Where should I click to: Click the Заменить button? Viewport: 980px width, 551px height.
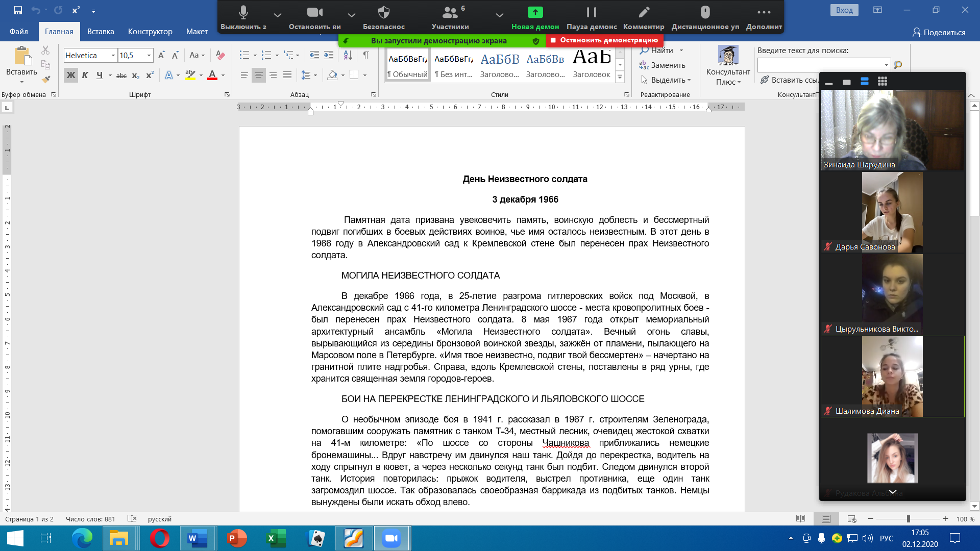coord(663,65)
